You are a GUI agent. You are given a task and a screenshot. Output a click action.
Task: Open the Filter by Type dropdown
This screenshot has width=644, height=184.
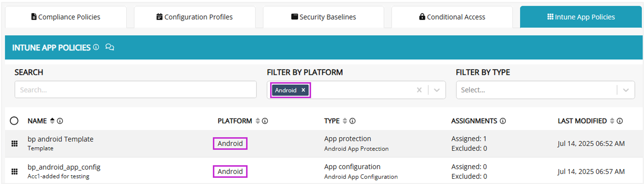(x=626, y=90)
